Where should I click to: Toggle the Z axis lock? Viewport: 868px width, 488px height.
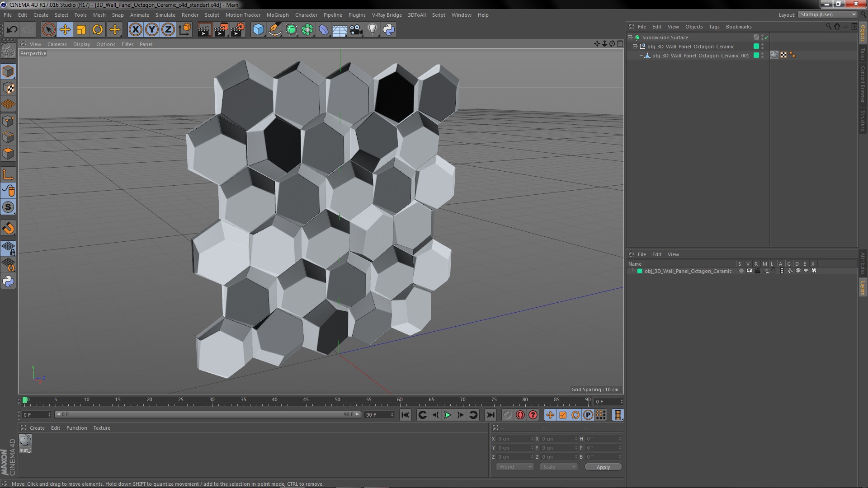coord(168,30)
